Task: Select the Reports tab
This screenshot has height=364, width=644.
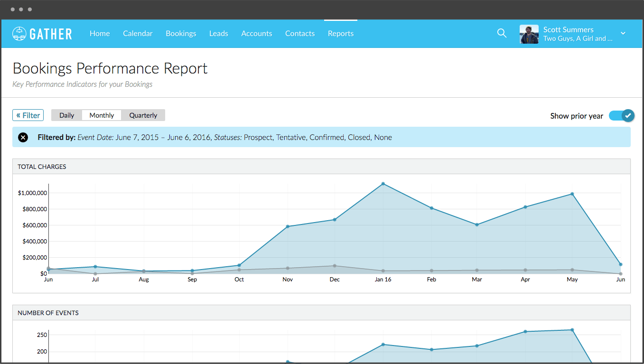Action: coord(341,34)
